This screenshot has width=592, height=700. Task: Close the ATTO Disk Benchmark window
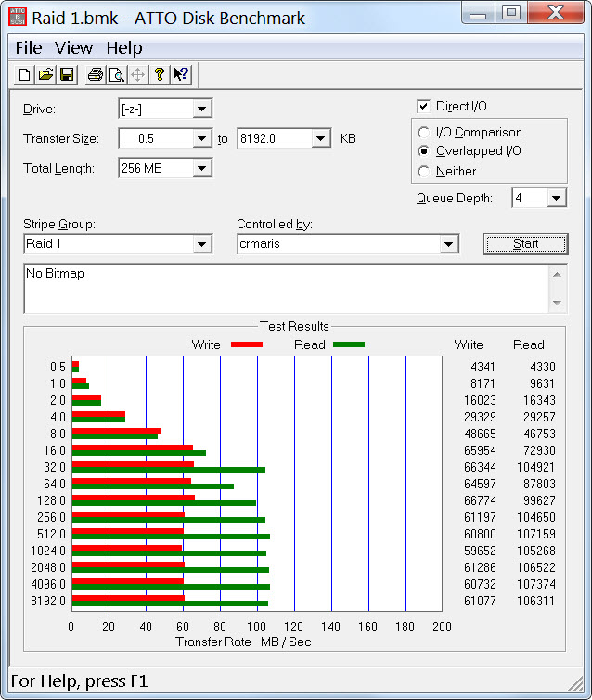[556, 13]
